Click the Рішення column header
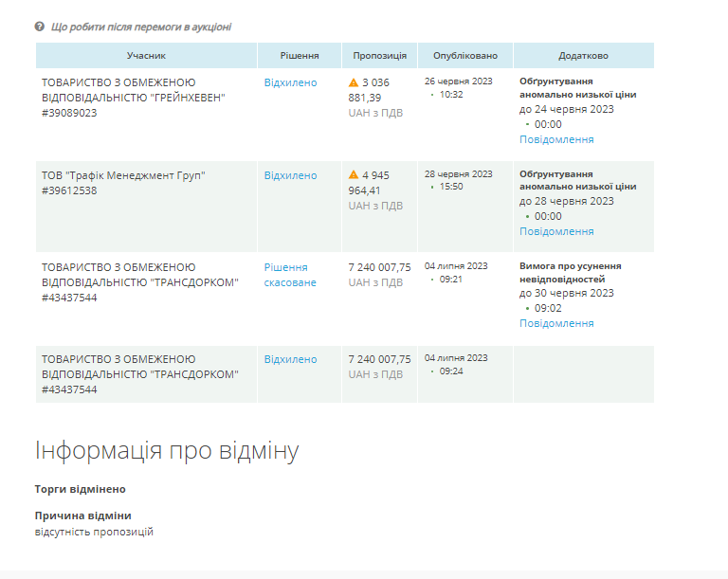 coord(300,56)
